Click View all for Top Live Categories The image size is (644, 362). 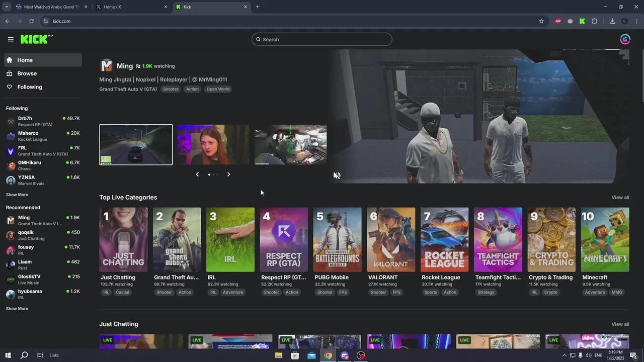620,198
